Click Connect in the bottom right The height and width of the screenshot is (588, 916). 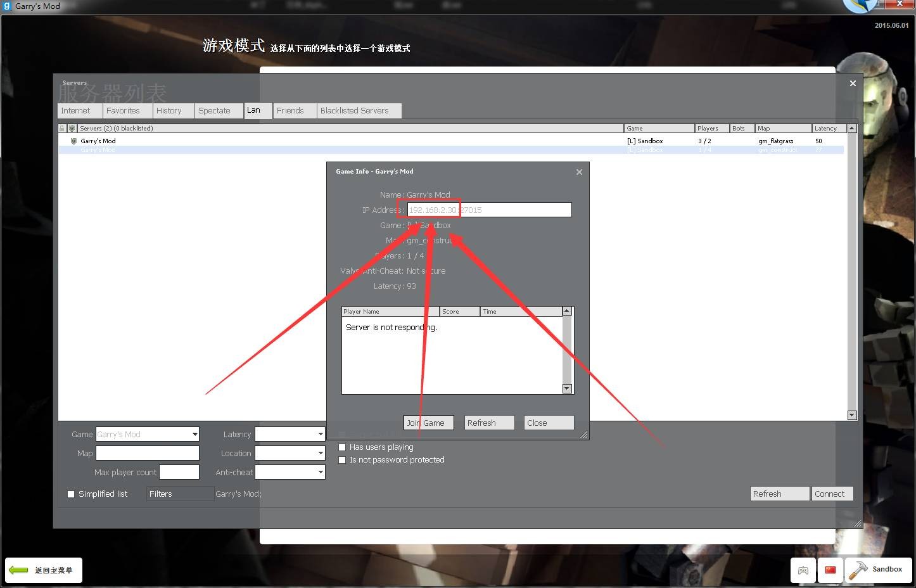[x=832, y=494]
